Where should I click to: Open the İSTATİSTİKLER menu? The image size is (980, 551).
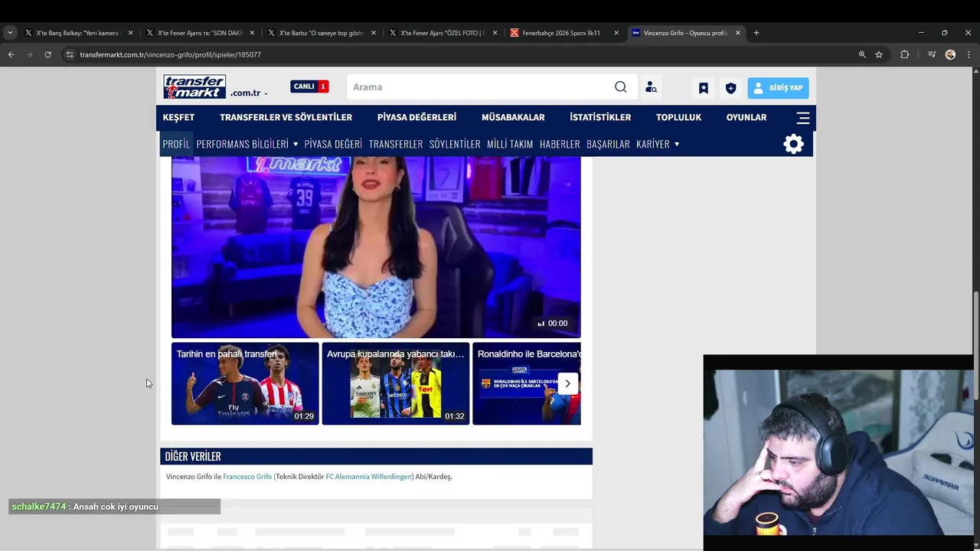600,117
